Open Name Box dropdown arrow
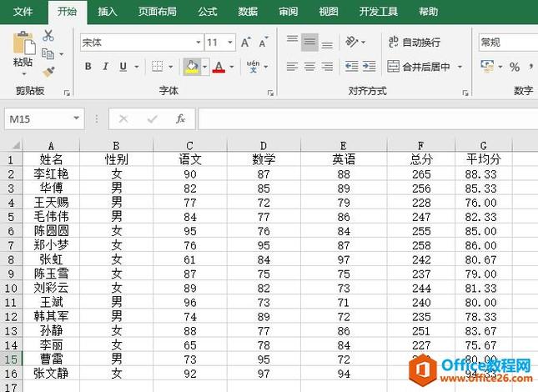This screenshot has height=392, width=538. pyautogui.click(x=76, y=118)
